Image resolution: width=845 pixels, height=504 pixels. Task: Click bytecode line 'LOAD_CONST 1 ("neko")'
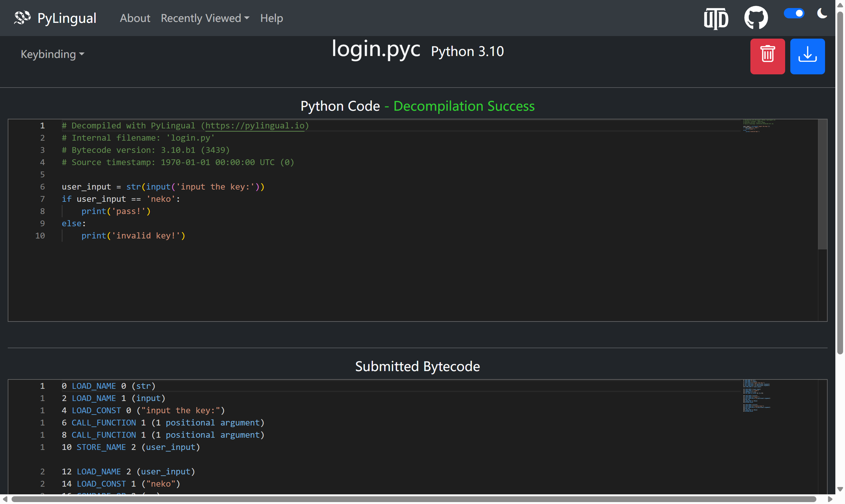[x=121, y=484]
